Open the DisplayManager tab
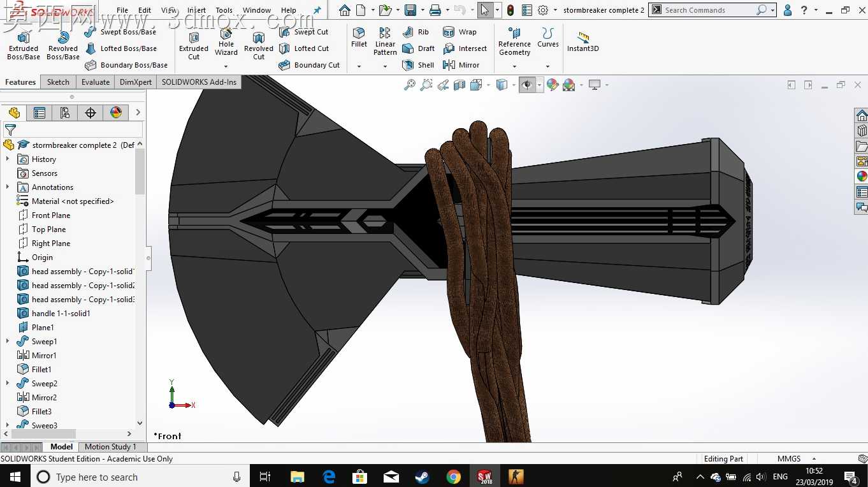This screenshot has width=868, height=487. tap(116, 113)
